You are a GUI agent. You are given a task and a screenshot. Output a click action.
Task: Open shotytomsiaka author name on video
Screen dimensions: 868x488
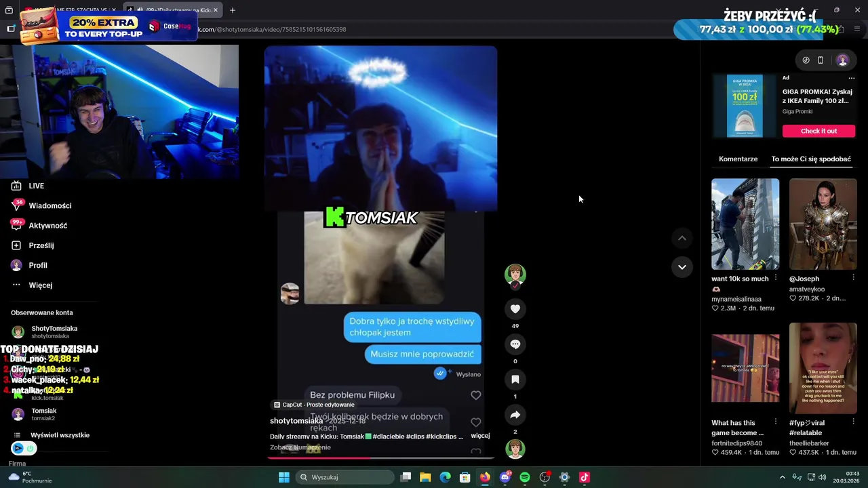coord(296,421)
